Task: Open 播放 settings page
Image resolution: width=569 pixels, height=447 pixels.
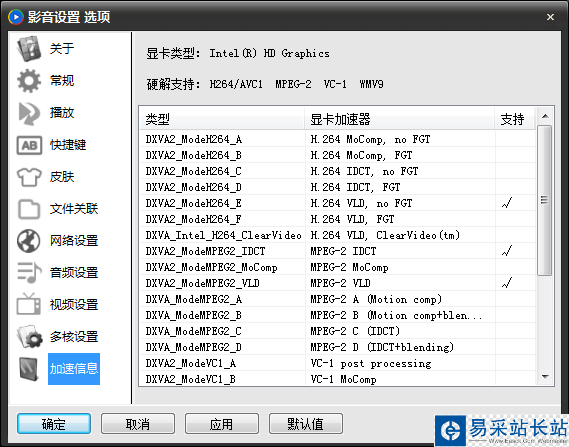Action: (62, 113)
